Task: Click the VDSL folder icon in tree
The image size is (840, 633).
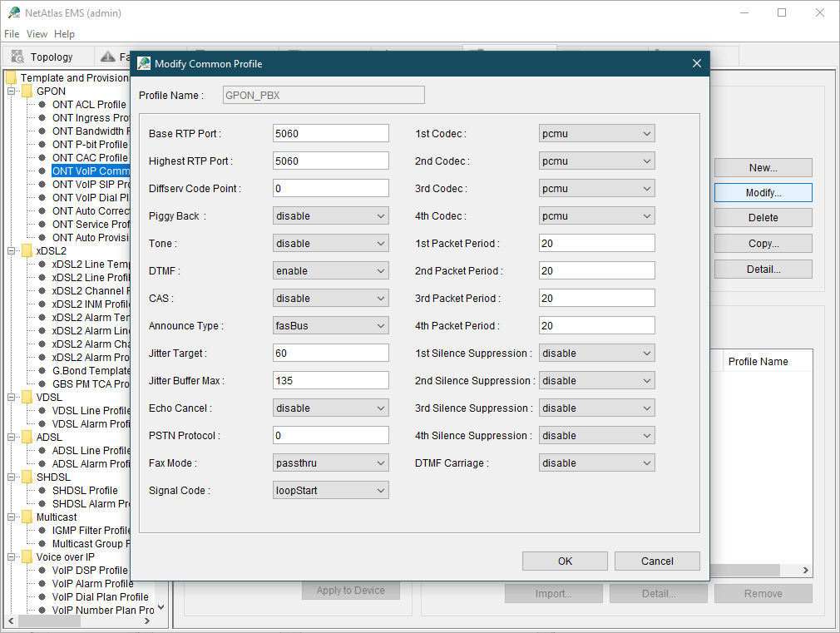Action: coord(27,397)
